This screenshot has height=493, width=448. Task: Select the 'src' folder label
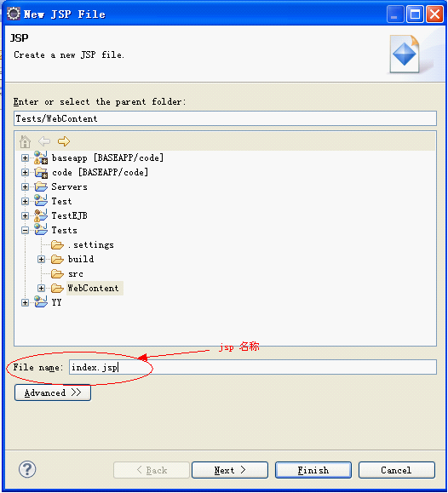point(76,274)
